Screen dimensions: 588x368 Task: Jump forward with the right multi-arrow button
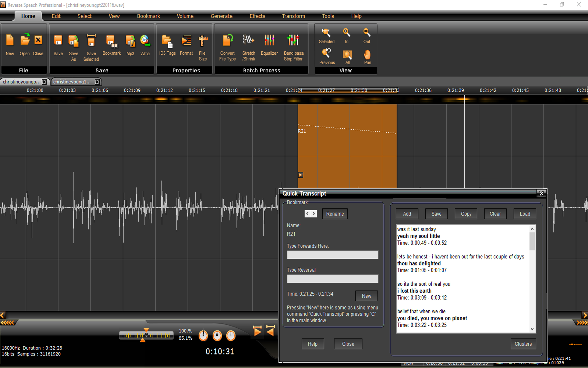click(582, 323)
